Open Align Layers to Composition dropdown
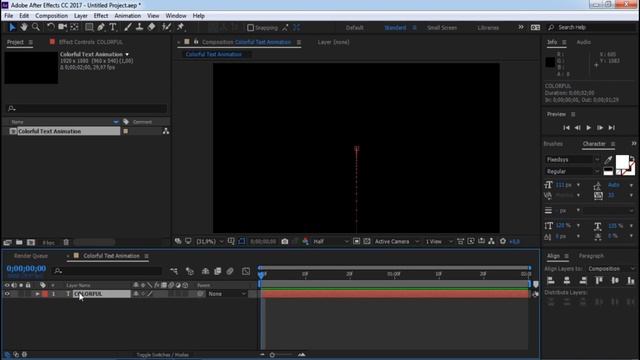 (x=611, y=269)
